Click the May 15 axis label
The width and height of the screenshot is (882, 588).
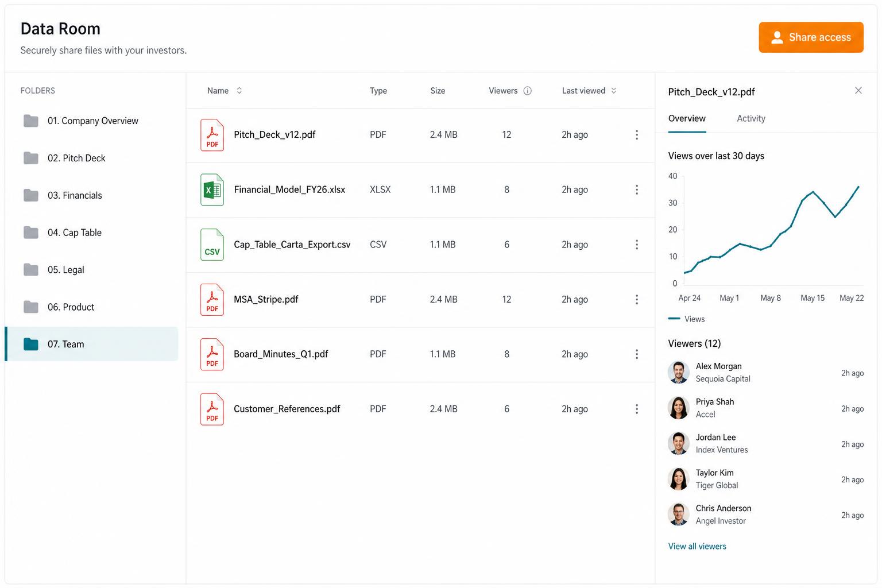813,298
